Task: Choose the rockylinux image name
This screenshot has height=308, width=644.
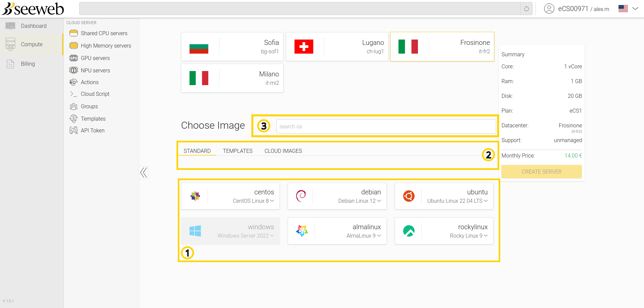Action: click(x=473, y=227)
